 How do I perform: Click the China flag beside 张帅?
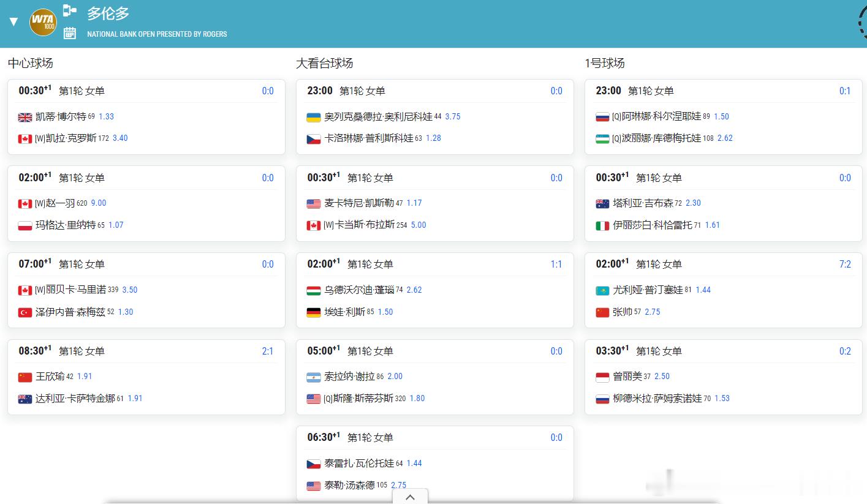(602, 312)
